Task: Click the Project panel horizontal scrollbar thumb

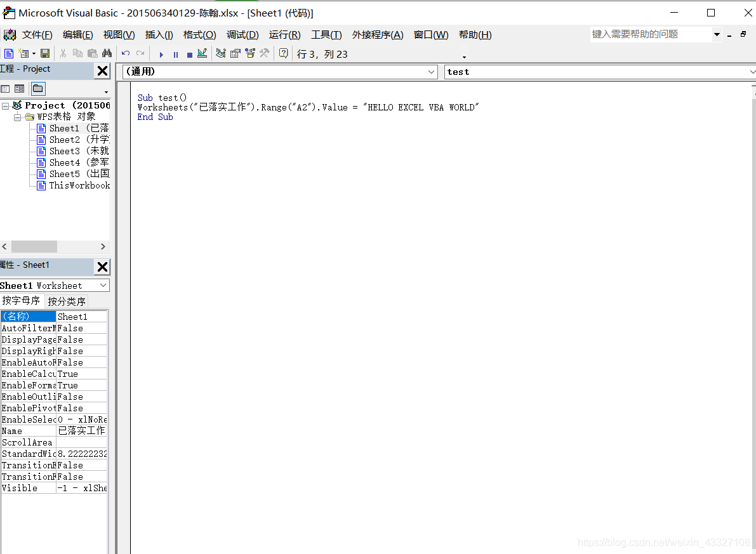Action: point(34,246)
